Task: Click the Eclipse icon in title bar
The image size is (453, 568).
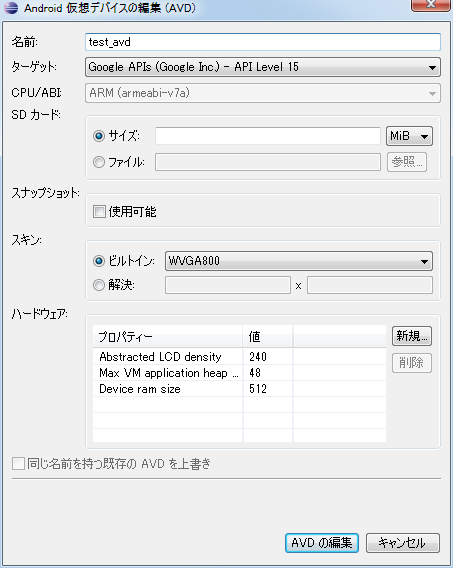Action: (11, 8)
